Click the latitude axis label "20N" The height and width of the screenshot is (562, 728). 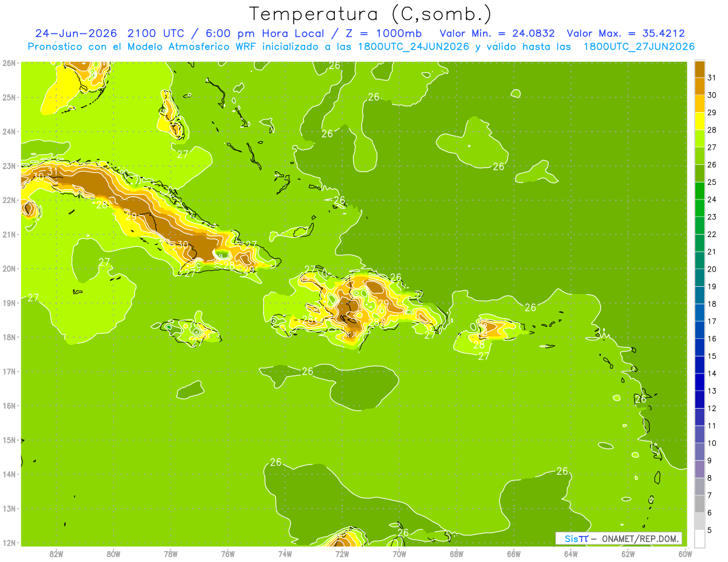[x=9, y=269]
